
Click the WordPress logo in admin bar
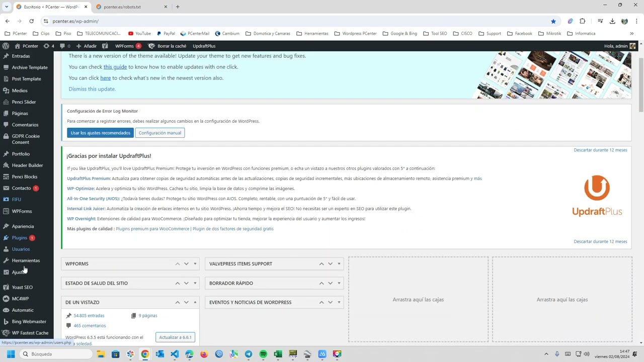(6, 46)
